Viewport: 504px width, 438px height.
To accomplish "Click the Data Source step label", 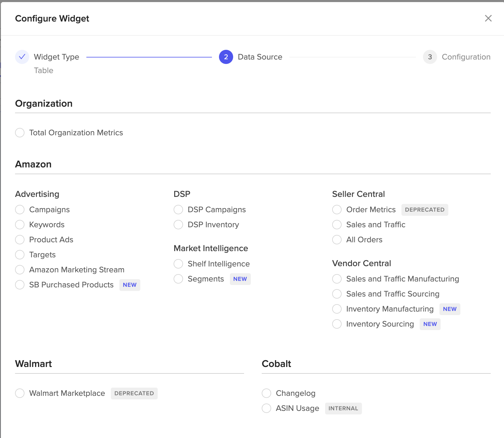I will [260, 57].
